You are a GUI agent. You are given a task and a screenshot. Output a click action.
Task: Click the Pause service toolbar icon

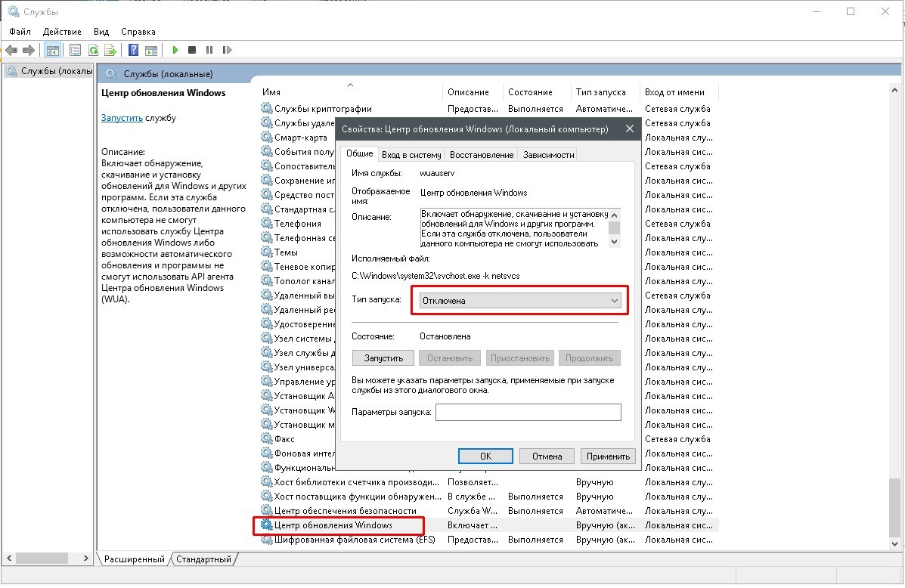209,50
